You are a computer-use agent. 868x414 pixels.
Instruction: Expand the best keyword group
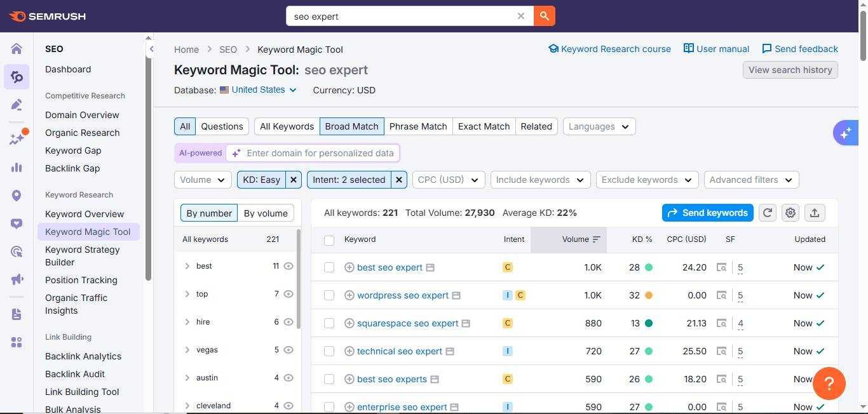(x=187, y=266)
